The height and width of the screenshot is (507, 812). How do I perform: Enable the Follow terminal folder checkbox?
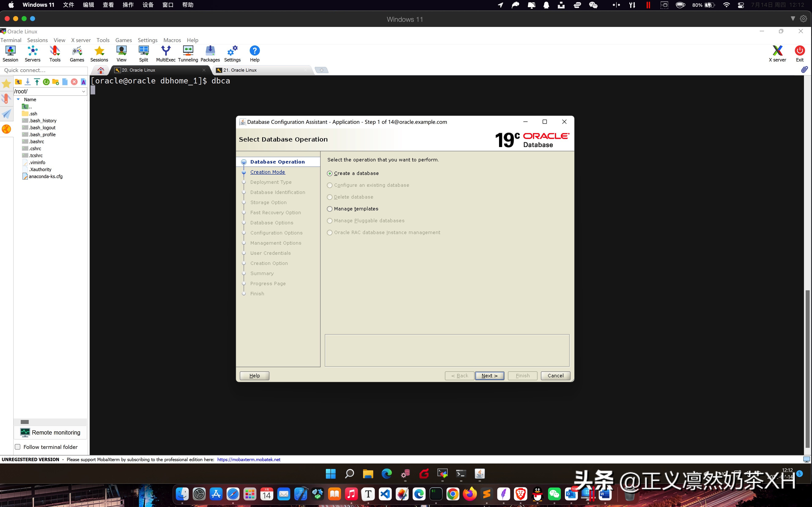[x=18, y=447]
